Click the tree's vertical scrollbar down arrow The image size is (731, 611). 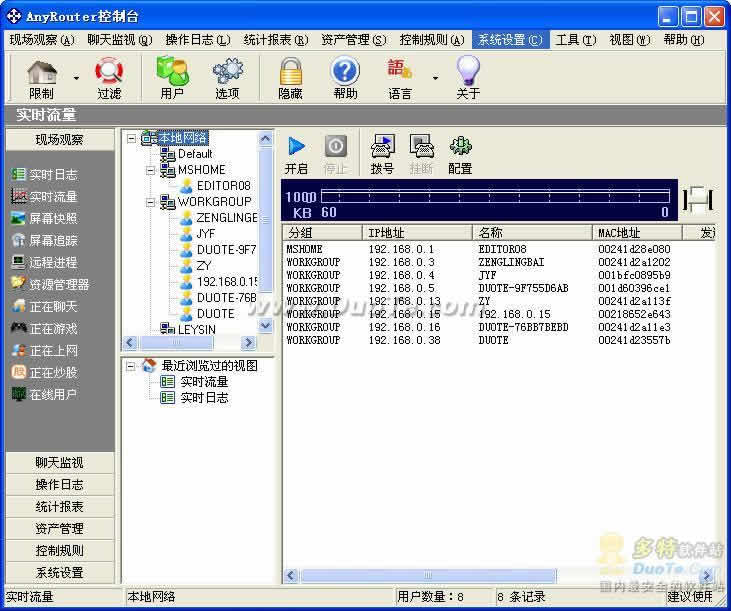265,326
